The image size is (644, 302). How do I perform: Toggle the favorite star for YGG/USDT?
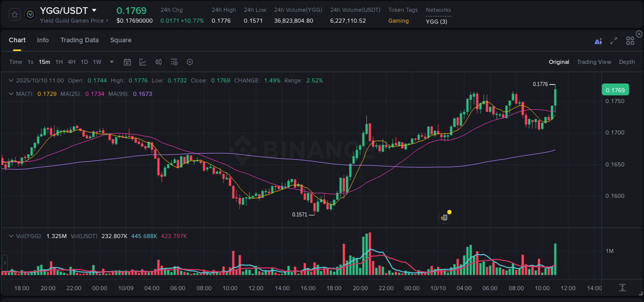[x=14, y=14]
